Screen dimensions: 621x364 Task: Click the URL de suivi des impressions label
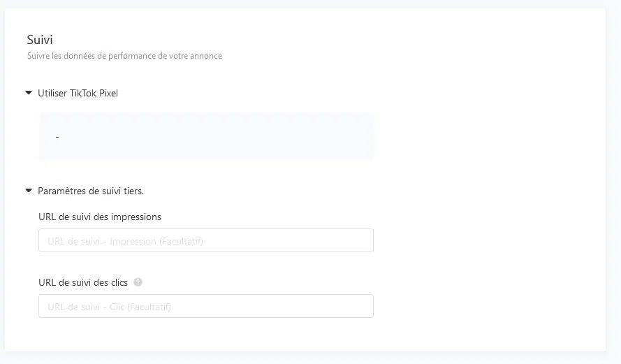(x=100, y=217)
